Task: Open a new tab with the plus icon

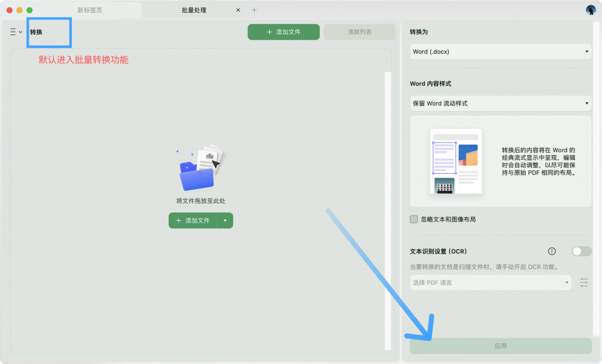Action: pyautogui.click(x=254, y=10)
